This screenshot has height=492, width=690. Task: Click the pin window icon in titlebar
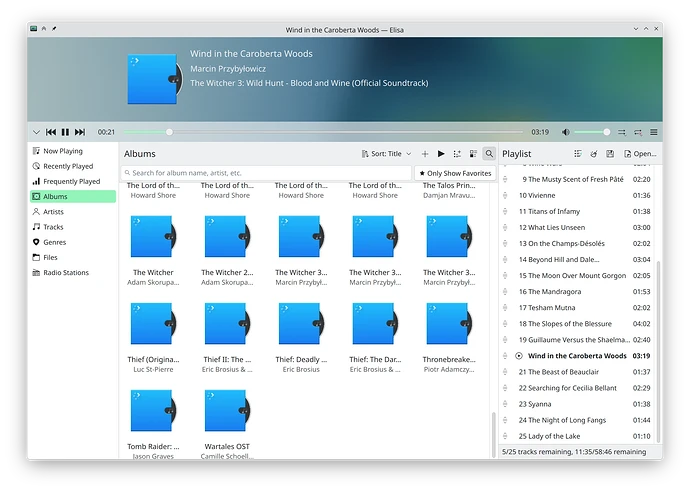pyautogui.click(x=54, y=29)
